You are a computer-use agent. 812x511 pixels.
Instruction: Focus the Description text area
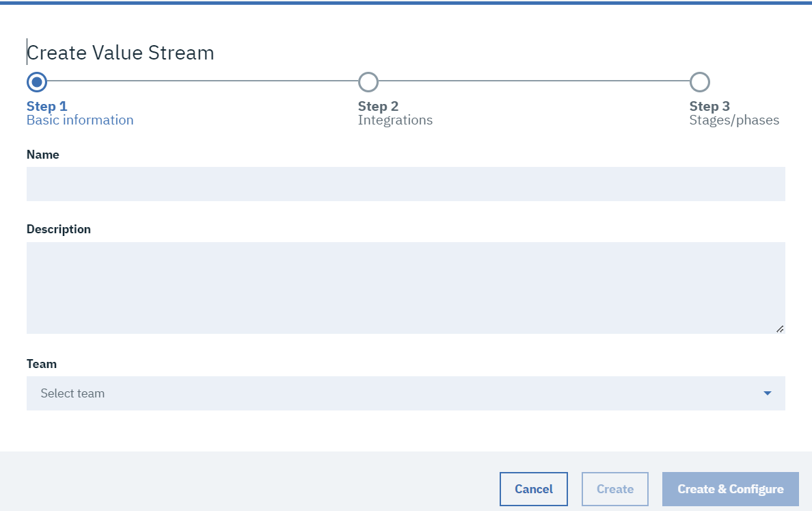point(405,287)
